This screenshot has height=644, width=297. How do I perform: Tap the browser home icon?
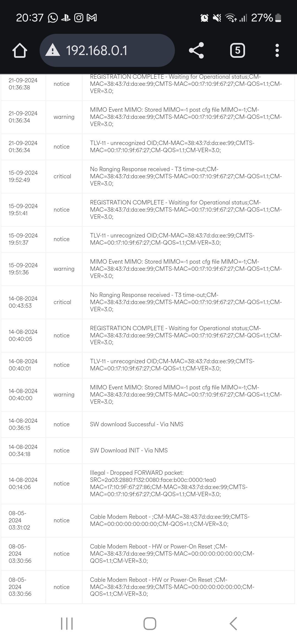(20, 51)
